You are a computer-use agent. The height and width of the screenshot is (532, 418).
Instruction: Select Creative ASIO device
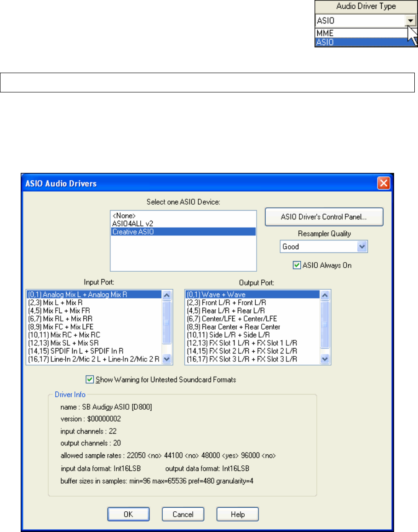pyautogui.click(x=183, y=232)
